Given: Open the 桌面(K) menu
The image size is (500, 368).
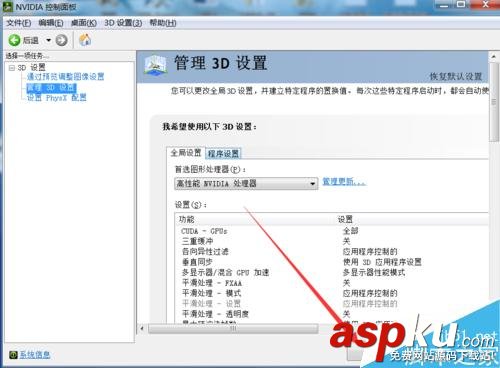Looking at the screenshot, I should coord(84,23).
